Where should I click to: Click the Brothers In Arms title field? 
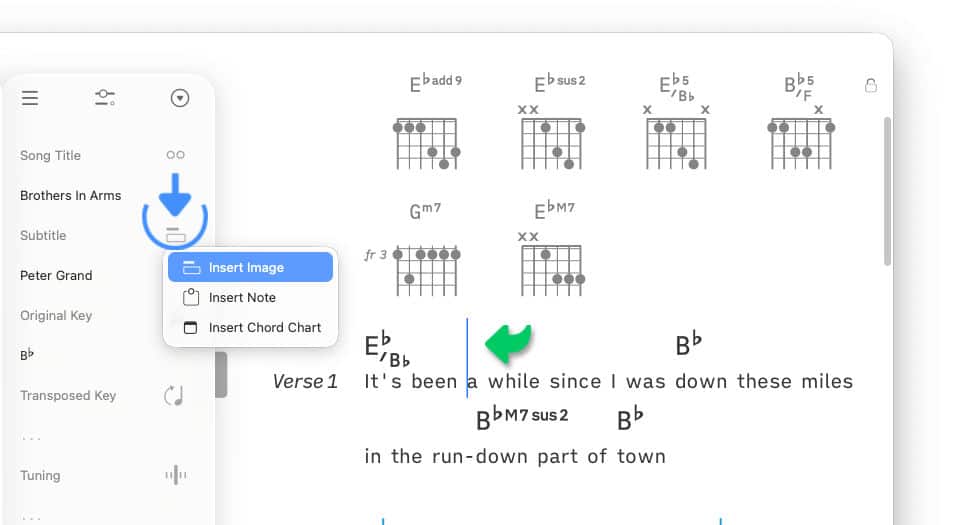pyautogui.click(x=71, y=195)
